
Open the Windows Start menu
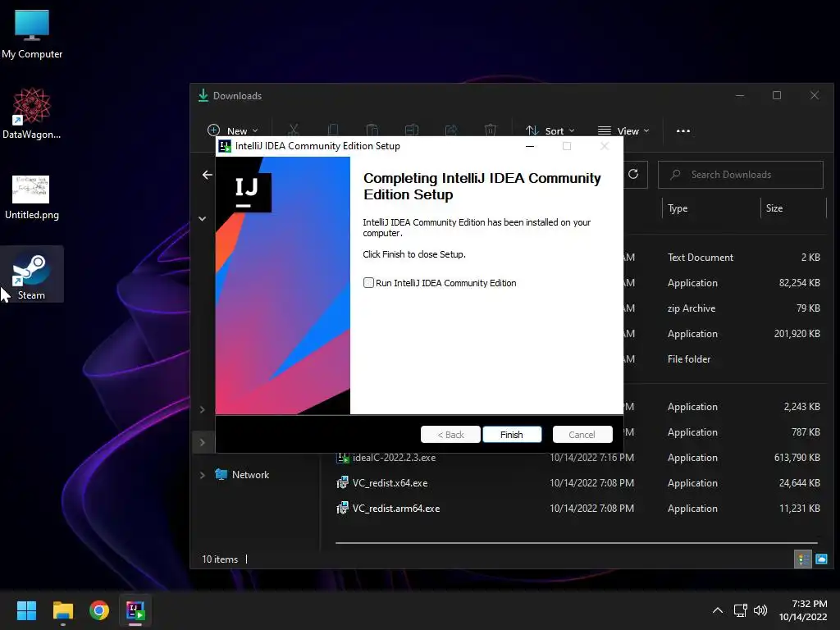point(26,610)
